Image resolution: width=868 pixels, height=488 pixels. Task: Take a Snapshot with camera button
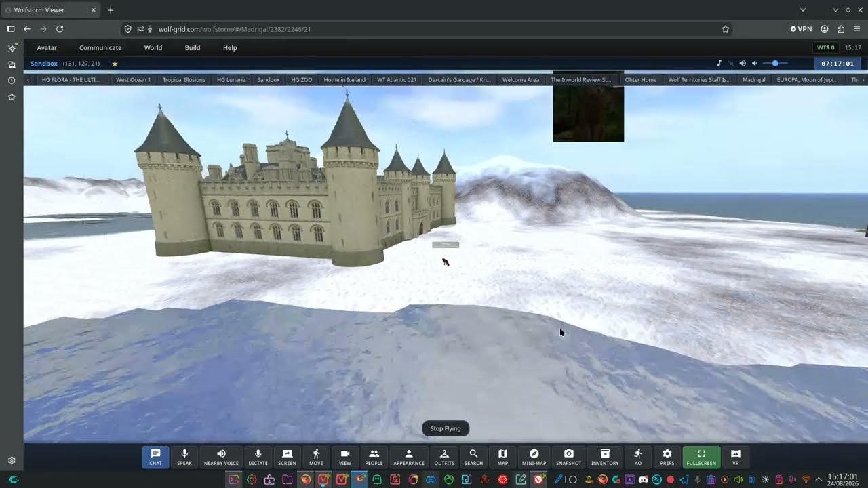point(569,457)
